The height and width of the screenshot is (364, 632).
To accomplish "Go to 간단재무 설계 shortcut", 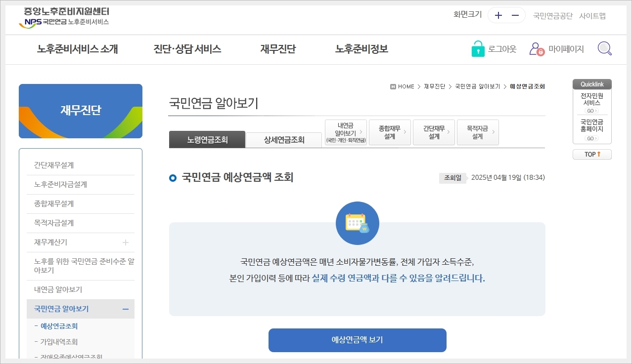I will (x=434, y=132).
